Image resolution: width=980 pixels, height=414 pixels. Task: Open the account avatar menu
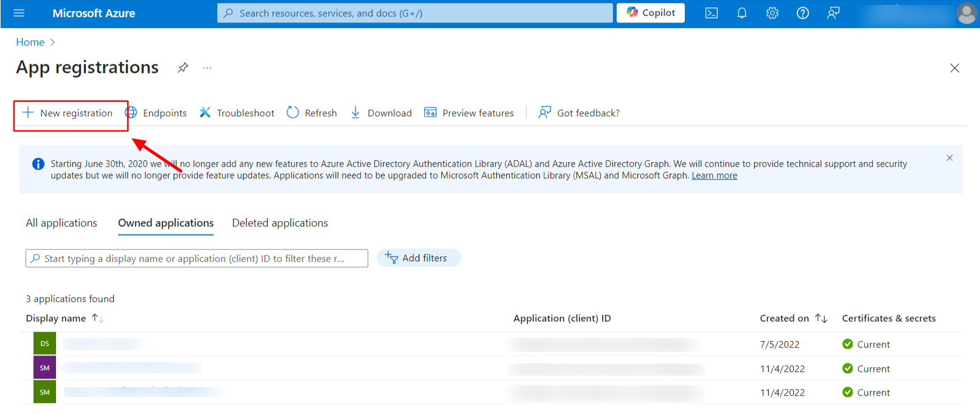967,13
